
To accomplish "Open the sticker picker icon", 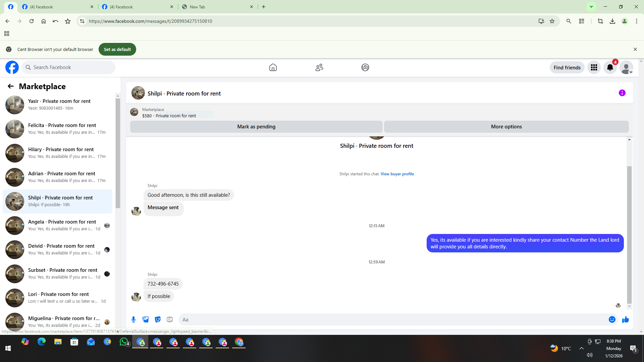I will [x=158, y=319].
